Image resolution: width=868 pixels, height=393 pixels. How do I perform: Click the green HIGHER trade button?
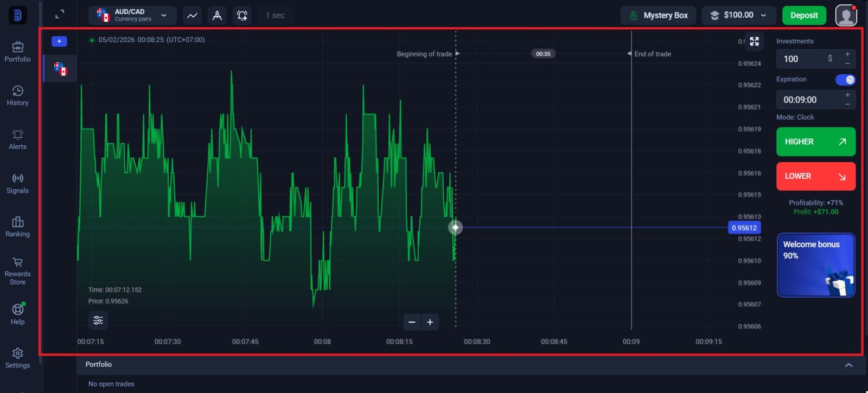[815, 142]
